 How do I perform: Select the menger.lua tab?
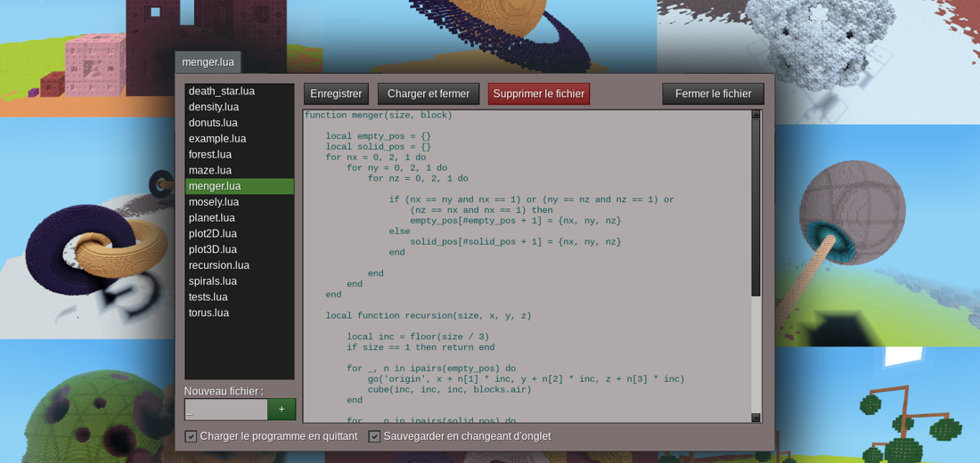pyautogui.click(x=208, y=61)
